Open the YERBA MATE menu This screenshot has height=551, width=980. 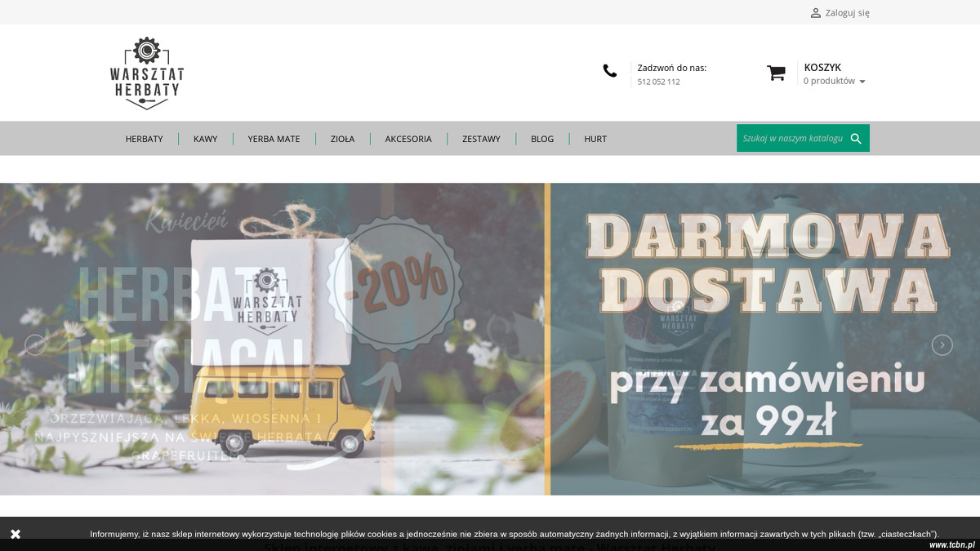pyautogui.click(x=274, y=139)
